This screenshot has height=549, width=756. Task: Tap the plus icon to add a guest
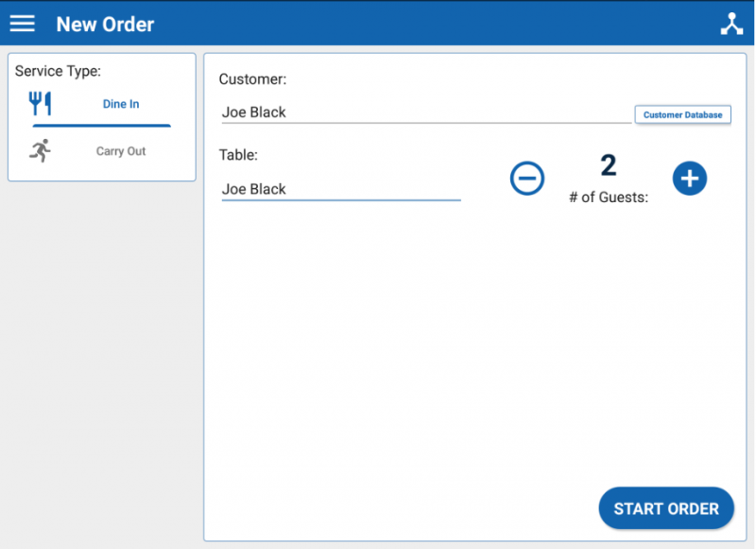pyautogui.click(x=690, y=178)
